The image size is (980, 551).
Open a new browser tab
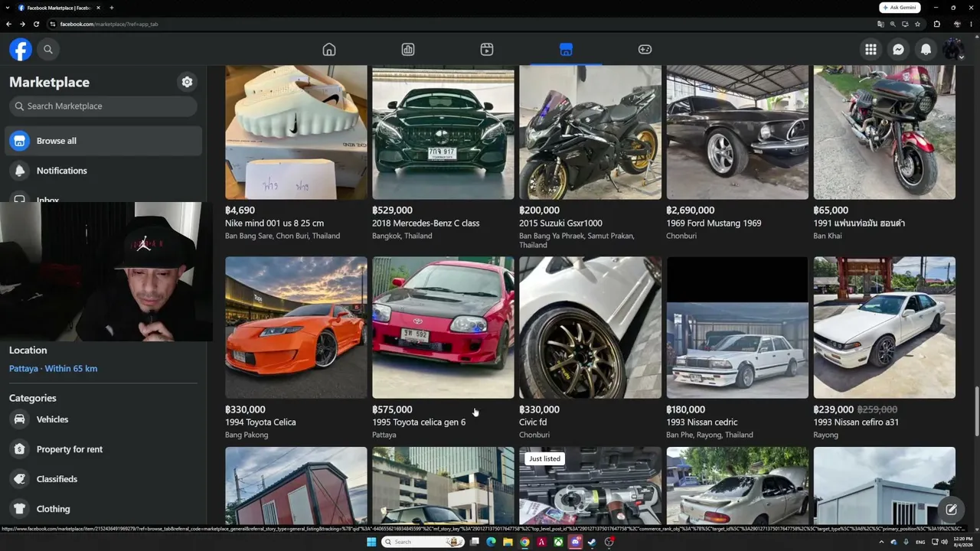click(x=112, y=8)
